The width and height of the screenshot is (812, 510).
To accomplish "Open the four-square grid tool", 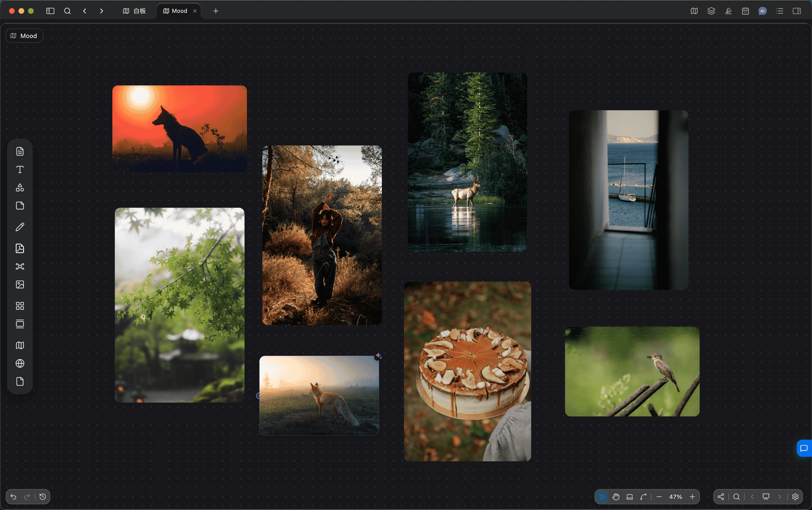I will 20,306.
